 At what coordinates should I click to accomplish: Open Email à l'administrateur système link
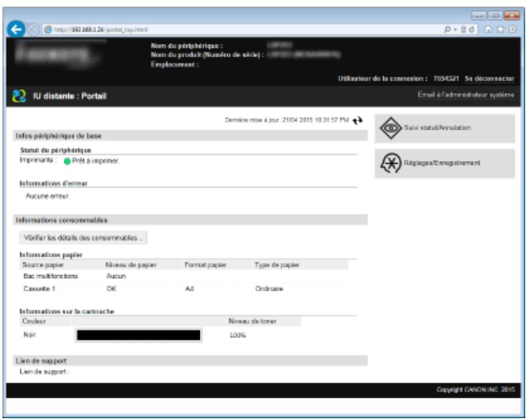(466, 95)
